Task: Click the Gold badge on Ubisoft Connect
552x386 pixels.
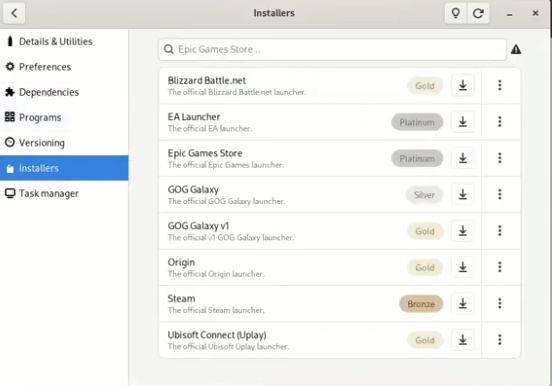Action: tap(425, 340)
